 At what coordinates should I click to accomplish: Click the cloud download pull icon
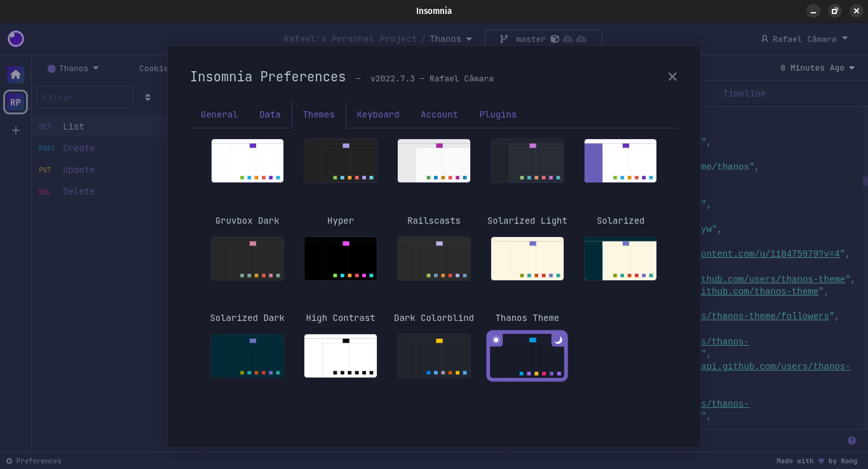pyautogui.click(x=568, y=39)
